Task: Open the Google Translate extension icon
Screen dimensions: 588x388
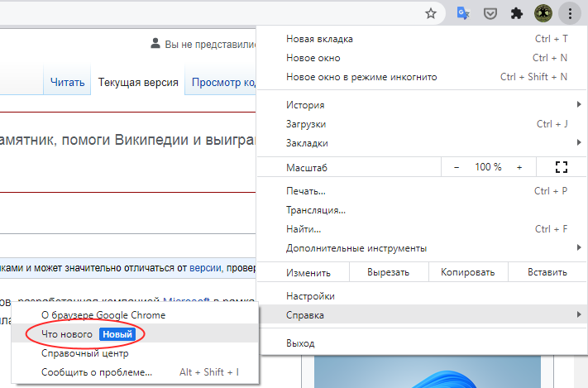Action: 463,14
